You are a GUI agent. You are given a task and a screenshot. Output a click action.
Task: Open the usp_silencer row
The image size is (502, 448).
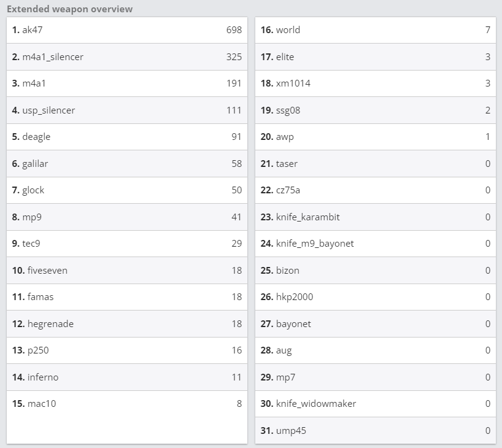[127, 110]
